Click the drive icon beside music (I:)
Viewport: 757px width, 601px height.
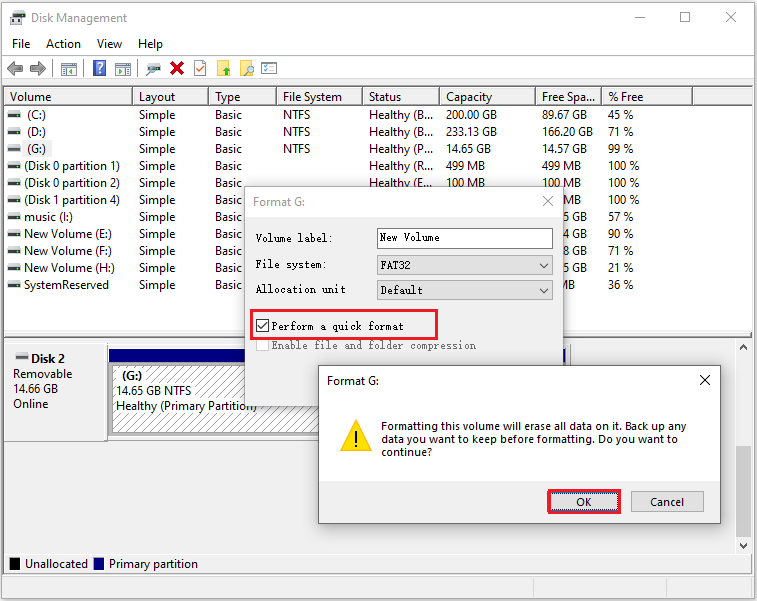14,217
